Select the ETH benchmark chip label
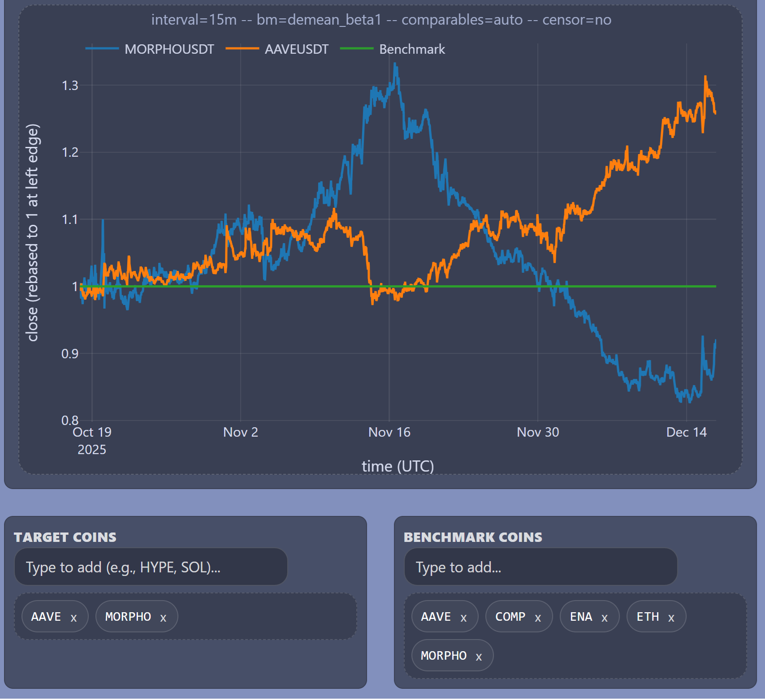 pyautogui.click(x=648, y=617)
